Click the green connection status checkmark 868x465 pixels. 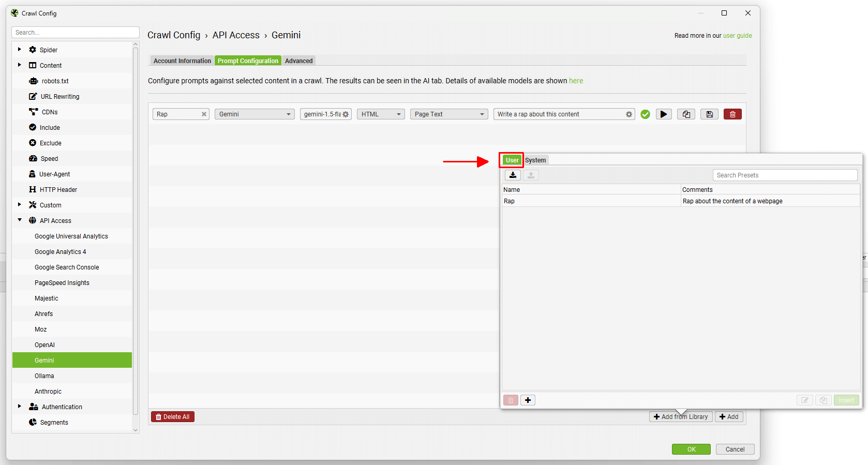coord(645,114)
